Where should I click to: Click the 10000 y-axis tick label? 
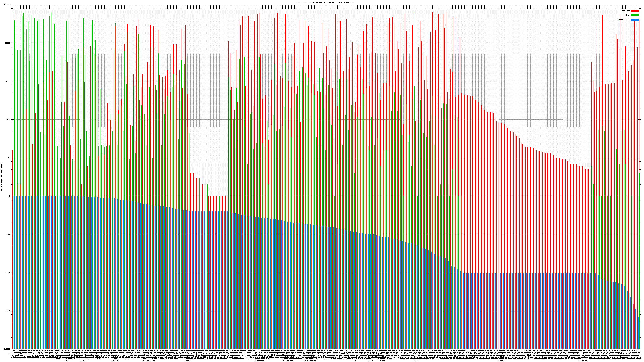(7, 43)
